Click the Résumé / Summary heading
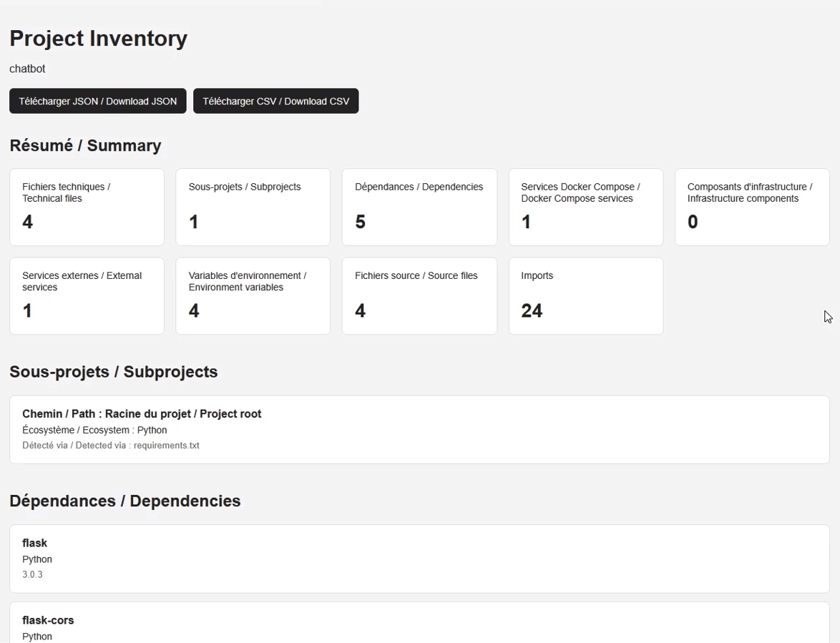 (x=85, y=146)
